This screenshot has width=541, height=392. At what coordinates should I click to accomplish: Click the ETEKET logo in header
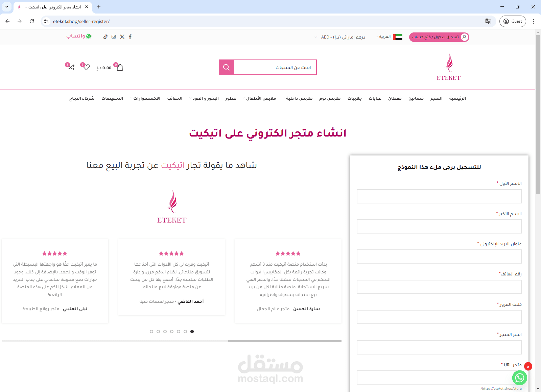click(x=449, y=67)
